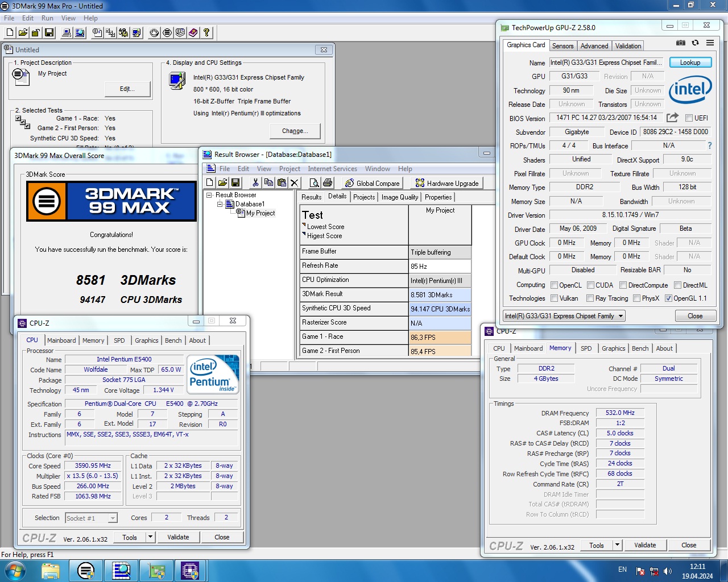Toggle DirectCompute checkbox in GPU-Z
This screenshot has height=582, width=728.
click(623, 285)
